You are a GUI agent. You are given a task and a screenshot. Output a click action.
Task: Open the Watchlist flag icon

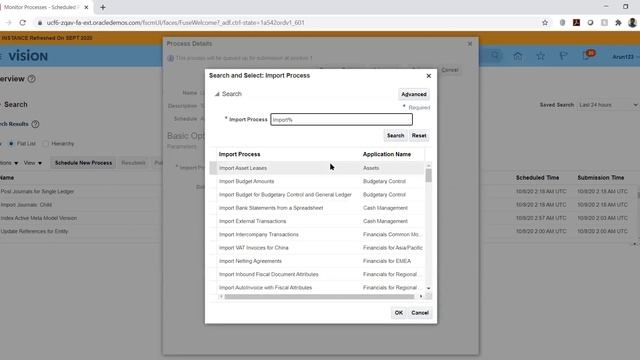[x=563, y=56]
